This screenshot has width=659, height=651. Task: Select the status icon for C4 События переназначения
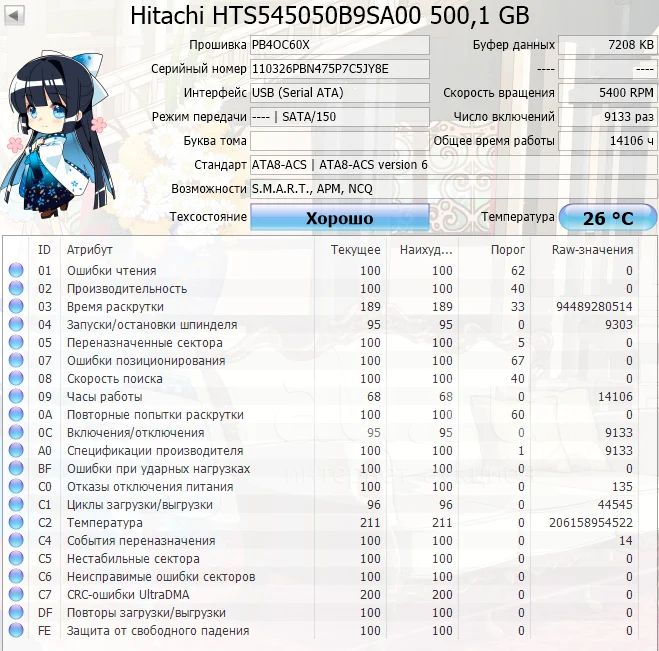(x=16, y=540)
